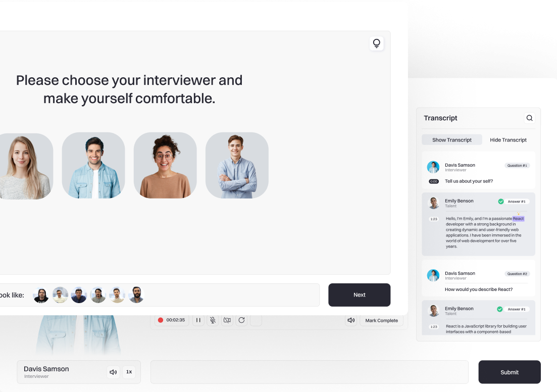The image size is (557, 392).
Task: Select the bearded man in denim shirt
Action: coord(93,166)
